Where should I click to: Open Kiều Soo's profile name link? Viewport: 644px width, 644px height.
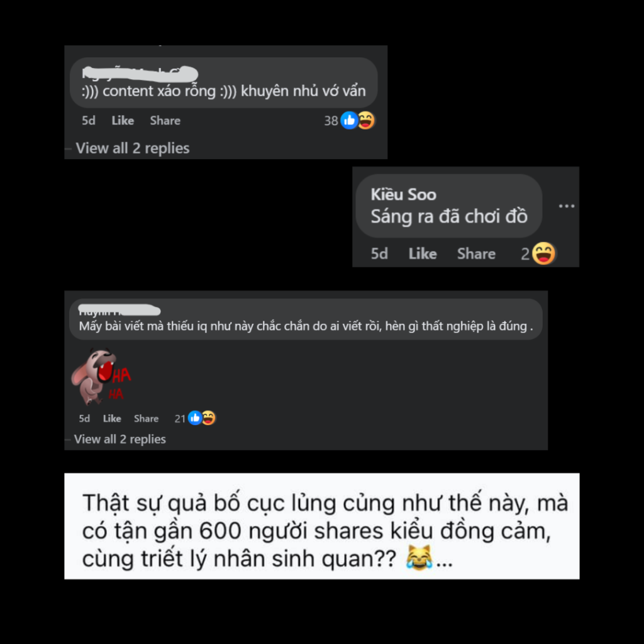(x=403, y=194)
